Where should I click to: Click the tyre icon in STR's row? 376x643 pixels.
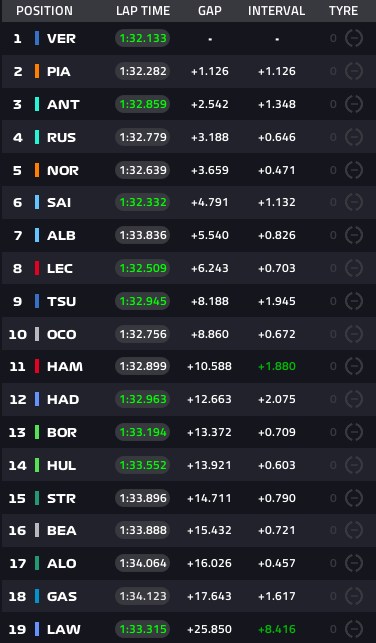pos(353,498)
